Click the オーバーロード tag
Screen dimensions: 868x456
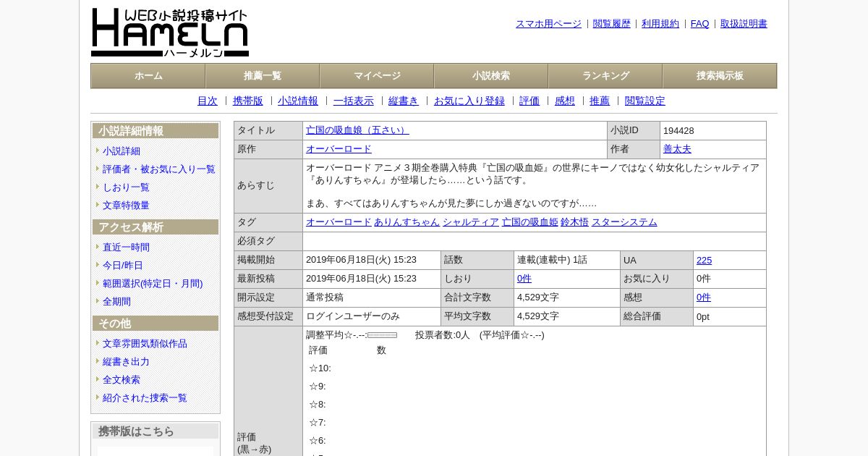(x=339, y=222)
